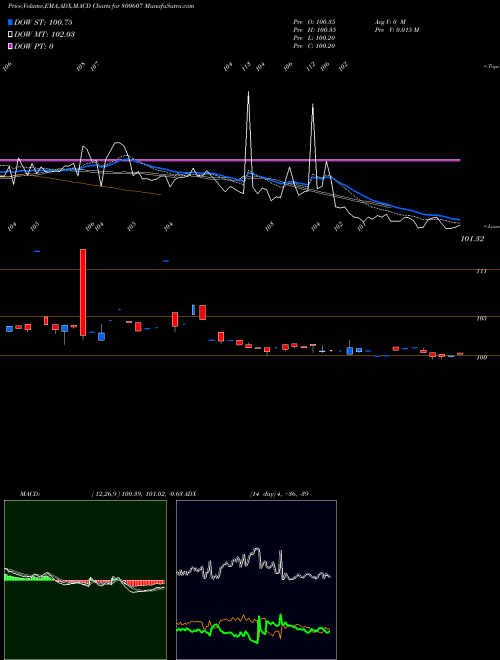
Task: Click the '(14 day)' ADX parameters text
Action: tap(265, 494)
